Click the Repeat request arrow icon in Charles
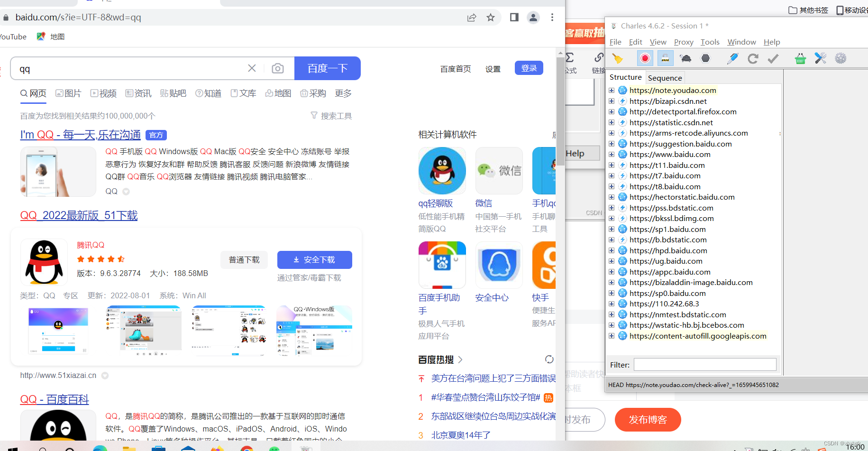Viewport: 868px width, 451px height. pyautogui.click(x=753, y=58)
